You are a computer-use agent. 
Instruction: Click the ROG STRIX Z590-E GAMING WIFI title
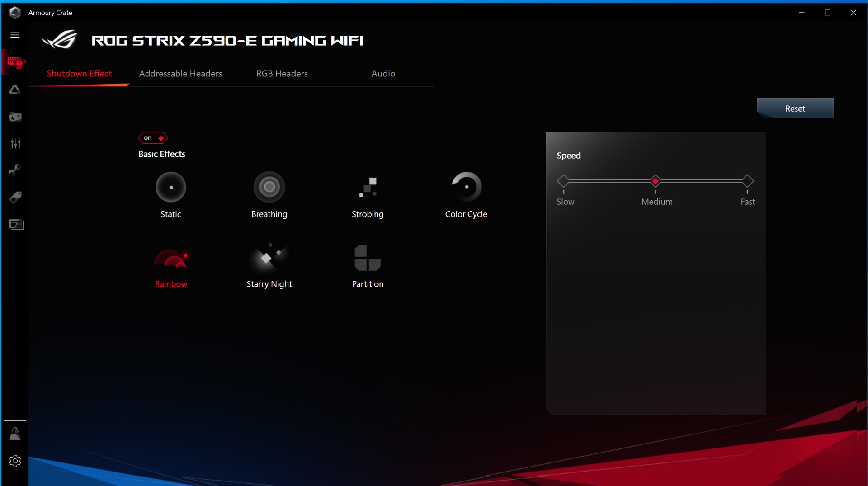pyautogui.click(x=227, y=41)
